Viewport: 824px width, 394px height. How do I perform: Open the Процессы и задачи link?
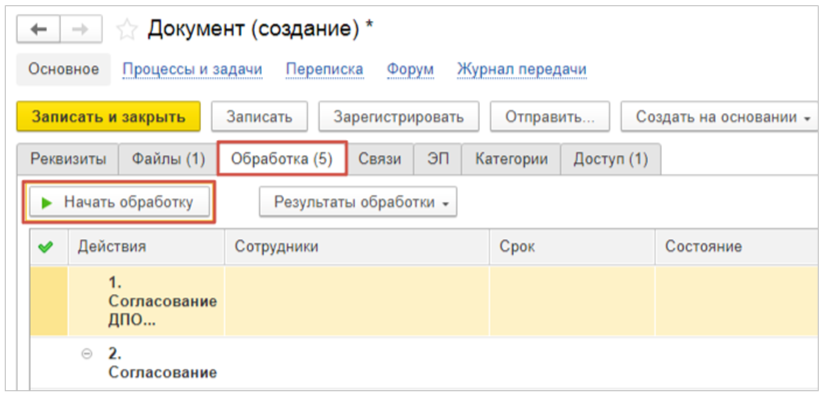(x=192, y=69)
